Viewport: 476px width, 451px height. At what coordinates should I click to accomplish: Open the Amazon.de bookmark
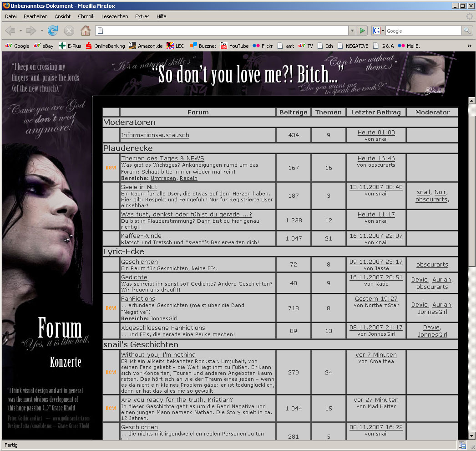click(x=146, y=46)
